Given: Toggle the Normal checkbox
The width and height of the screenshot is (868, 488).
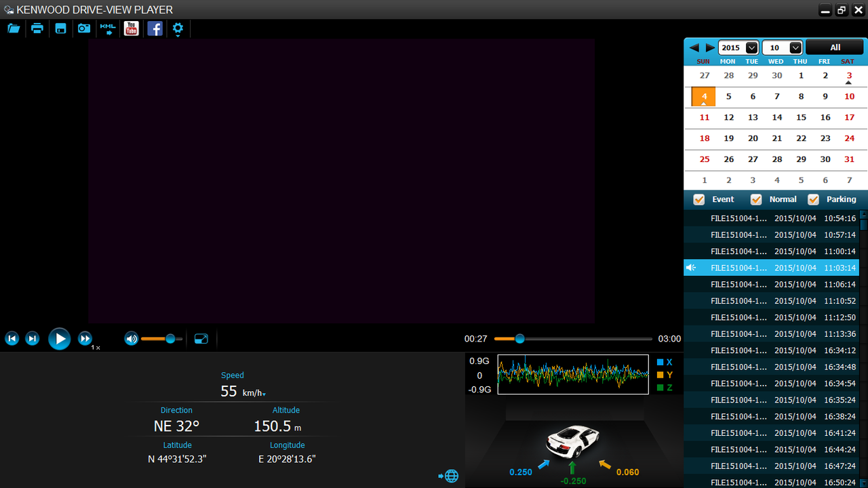Looking at the screenshot, I should click(756, 199).
